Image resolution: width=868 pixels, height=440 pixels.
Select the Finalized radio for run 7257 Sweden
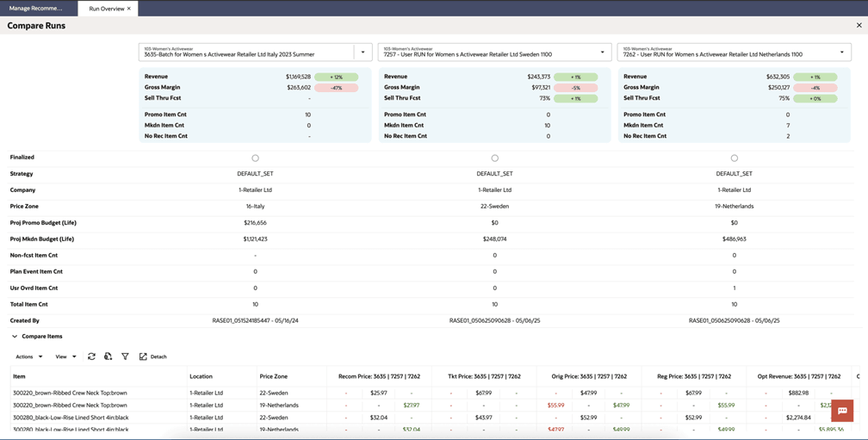[x=495, y=158]
